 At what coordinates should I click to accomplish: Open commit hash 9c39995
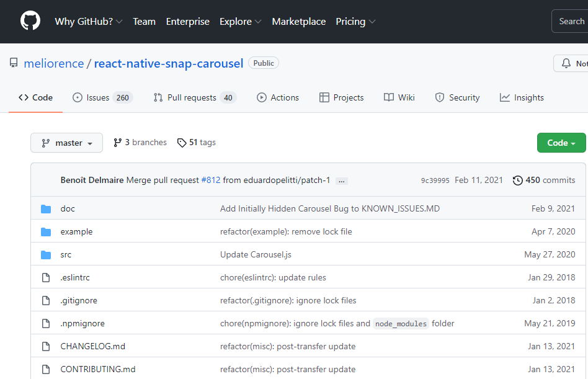(435, 181)
